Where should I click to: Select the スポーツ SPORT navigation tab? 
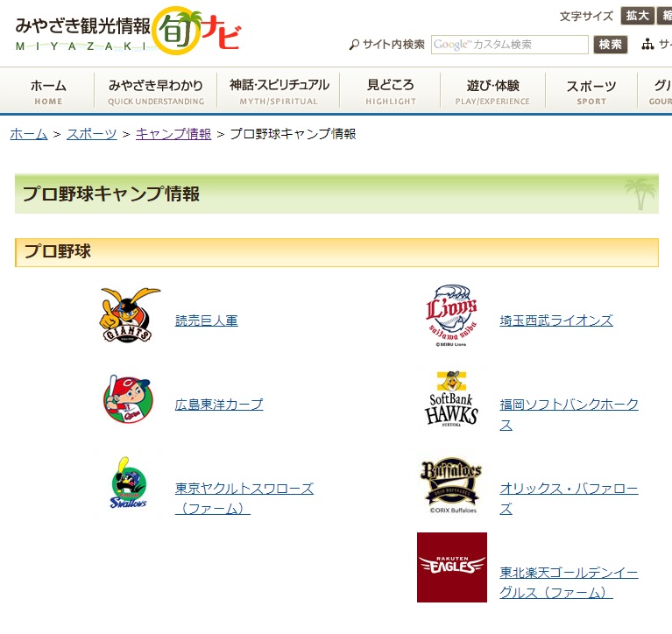tap(591, 91)
